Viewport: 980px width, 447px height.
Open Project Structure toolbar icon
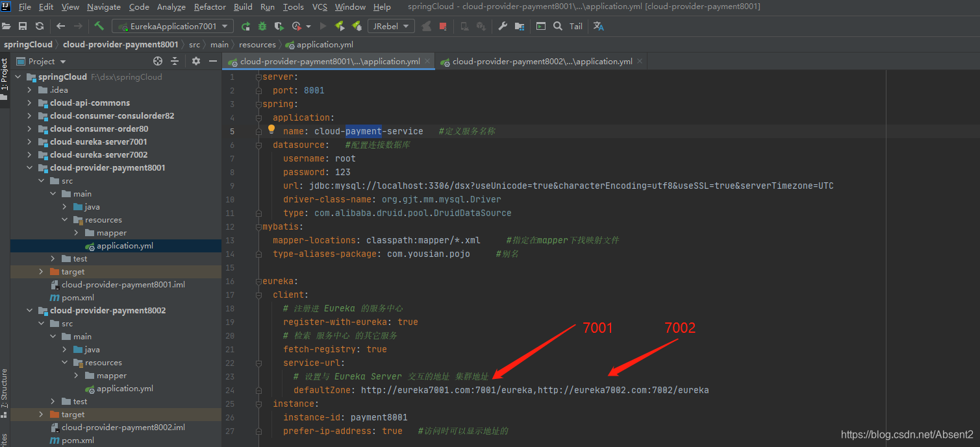click(x=520, y=27)
